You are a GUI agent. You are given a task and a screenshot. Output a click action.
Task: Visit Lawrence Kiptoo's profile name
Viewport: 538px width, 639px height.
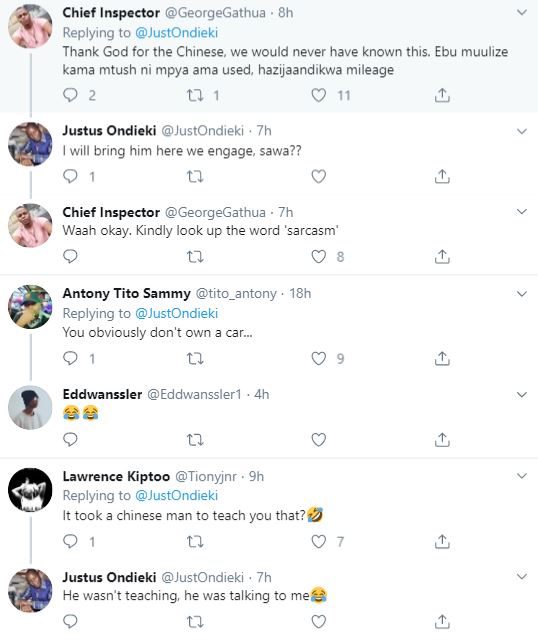[x=116, y=476]
